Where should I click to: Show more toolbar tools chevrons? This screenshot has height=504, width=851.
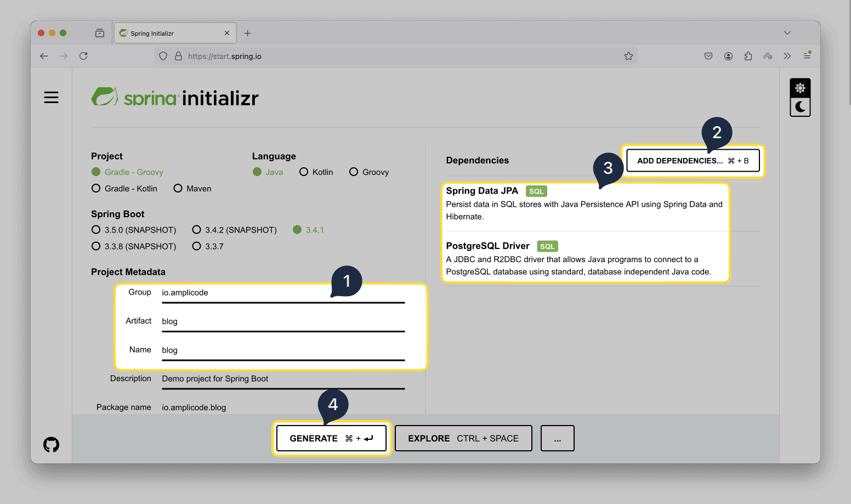787,56
